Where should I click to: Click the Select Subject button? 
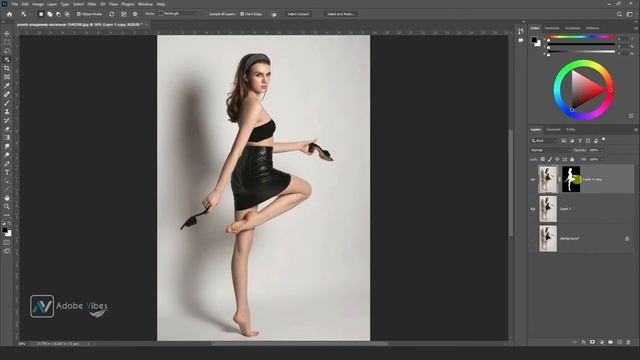coord(298,14)
